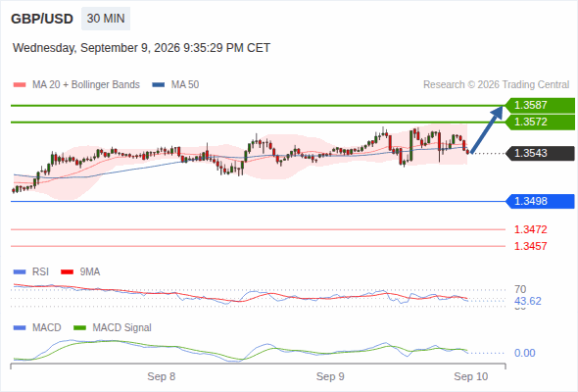Click the RSI legend blue swatch

[20, 272]
